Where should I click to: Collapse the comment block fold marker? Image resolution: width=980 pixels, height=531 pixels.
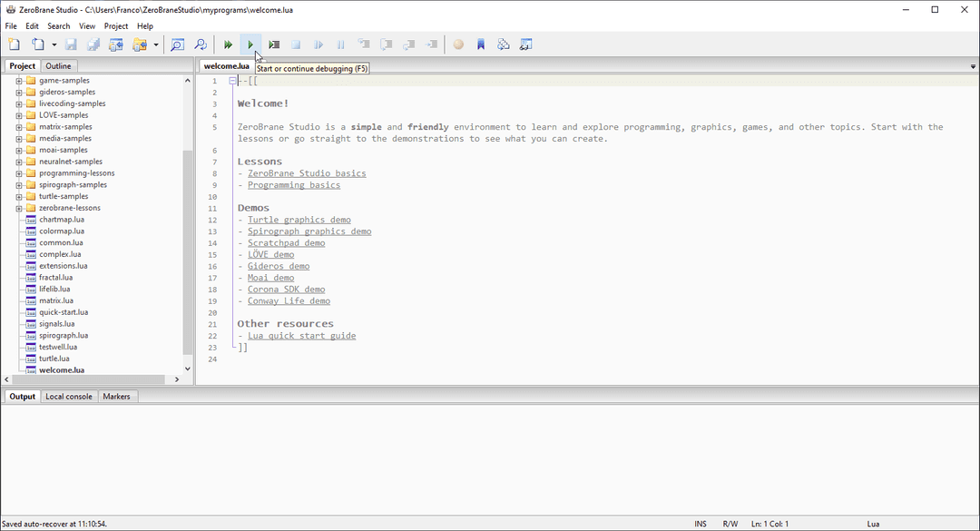233,80
